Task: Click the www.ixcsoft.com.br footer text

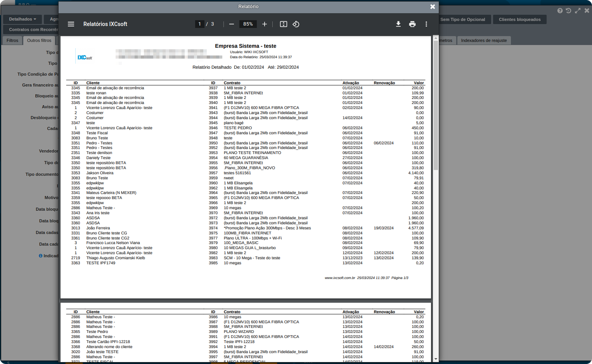Action: click(340, 278)
